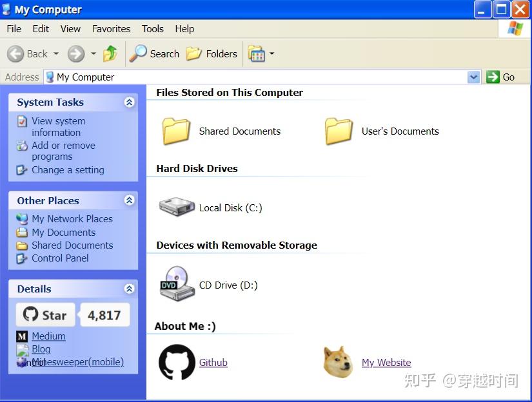Open the User's Documents folder icon
This screenshot has height=402, width=532.
[338, 129]
